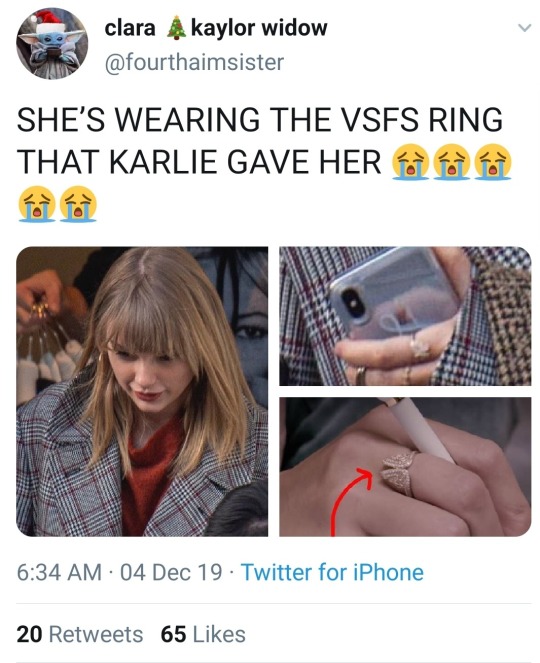Open clara kaylor widow display name
This screenshot has height=663, width=540.
[x=216, y=28]
